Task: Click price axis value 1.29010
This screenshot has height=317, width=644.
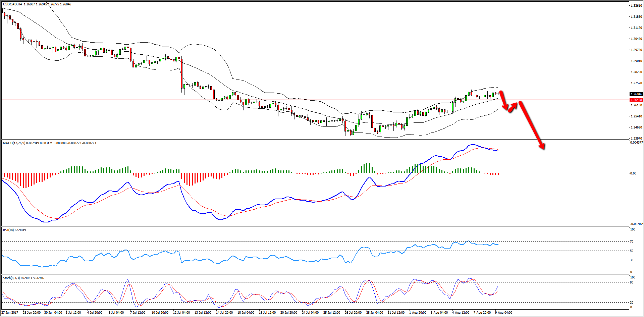Action: click(x=637, y=61)
